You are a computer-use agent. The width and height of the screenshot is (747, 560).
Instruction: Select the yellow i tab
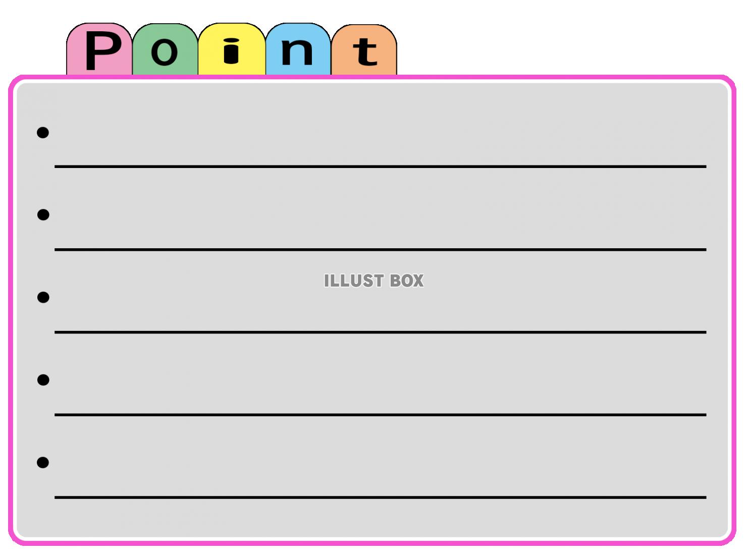click(232, 49)
